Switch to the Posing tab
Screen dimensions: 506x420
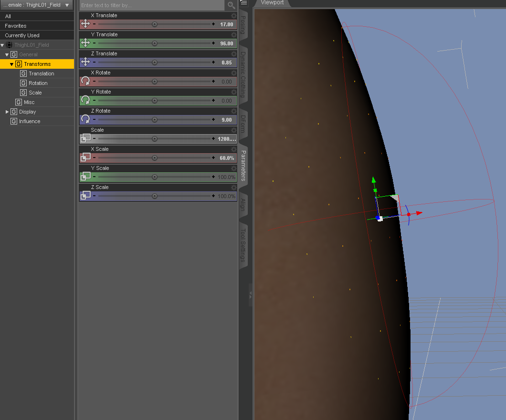point(243,25)
